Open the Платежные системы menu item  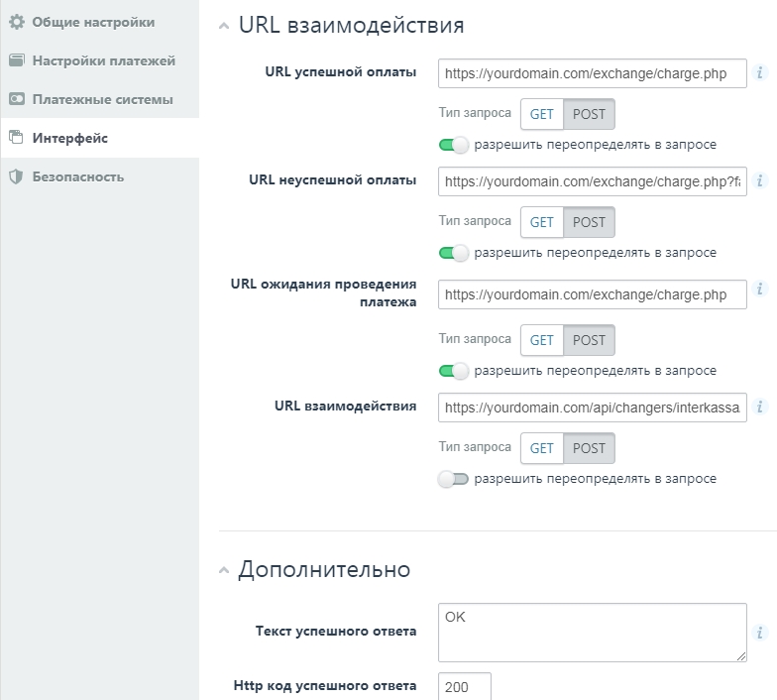click(x=102, y=99)
